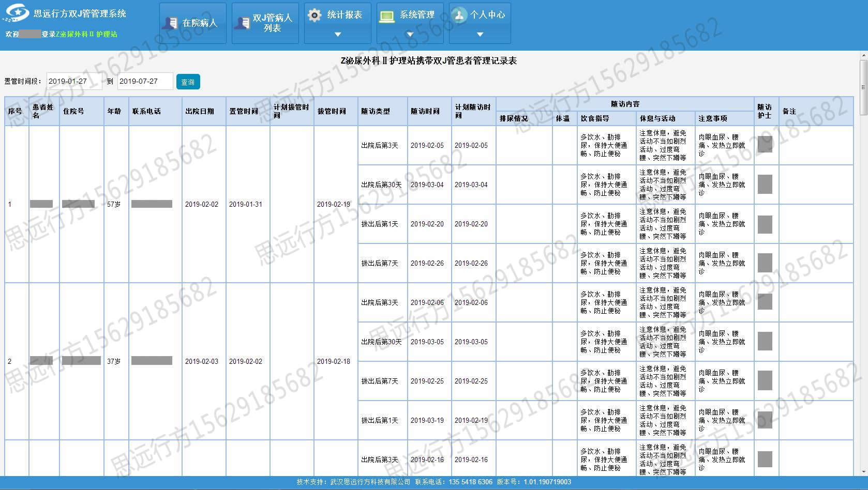Click the start date field 2019-01-27
The width and height of the screenshot is (868, 490).
74,81
